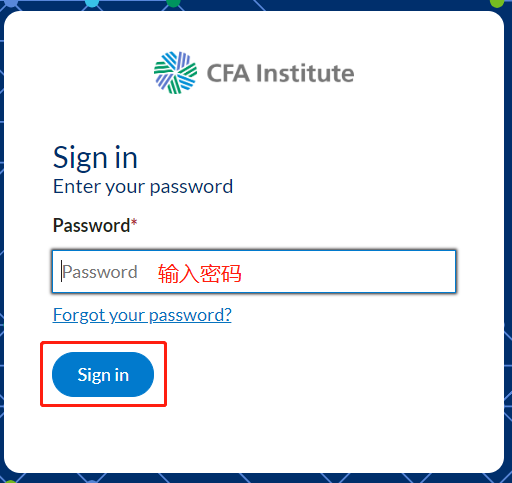Click the blue dot at upper-left corner
The image size is (512, 483).
click(10, 3)
